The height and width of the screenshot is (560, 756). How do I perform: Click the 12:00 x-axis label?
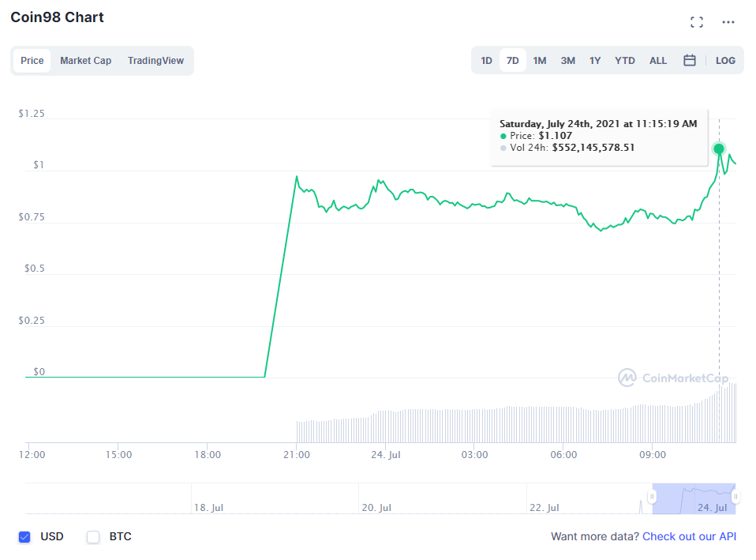click(32, 455)
